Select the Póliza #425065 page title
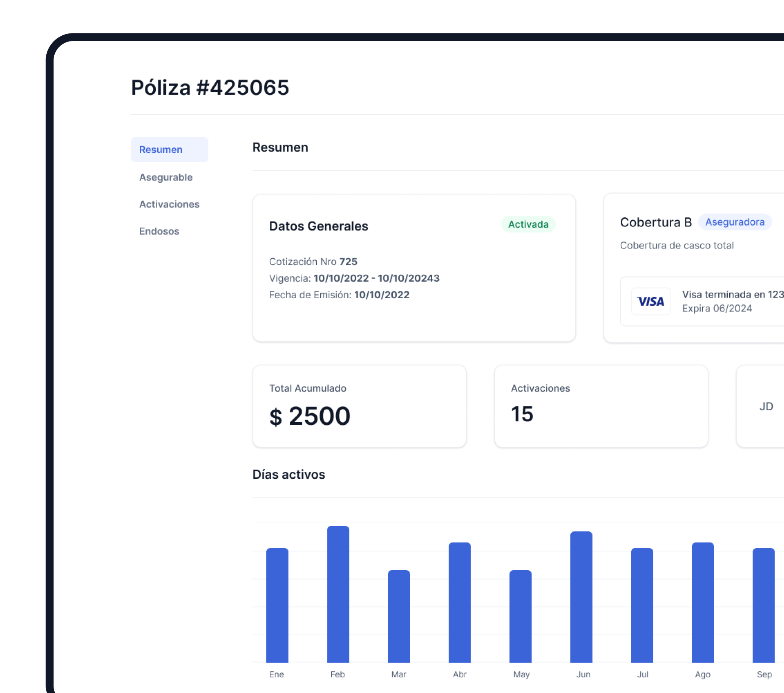The image size is (784, 693). (x=210, y=87)
